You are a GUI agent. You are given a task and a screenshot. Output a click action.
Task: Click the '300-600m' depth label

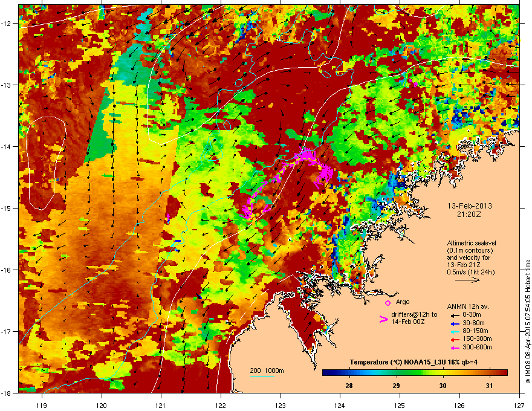477,347
